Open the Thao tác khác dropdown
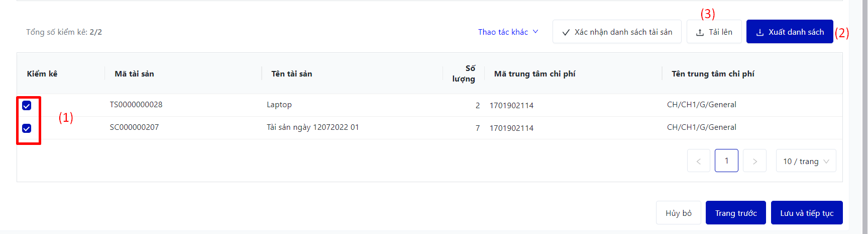 pos(503,32)
